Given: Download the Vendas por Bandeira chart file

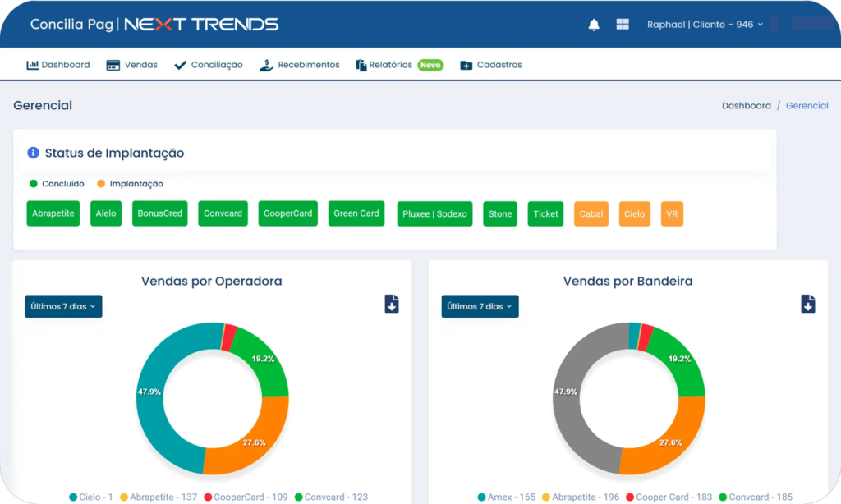Looking at the screenshot, I should point(808,304).
